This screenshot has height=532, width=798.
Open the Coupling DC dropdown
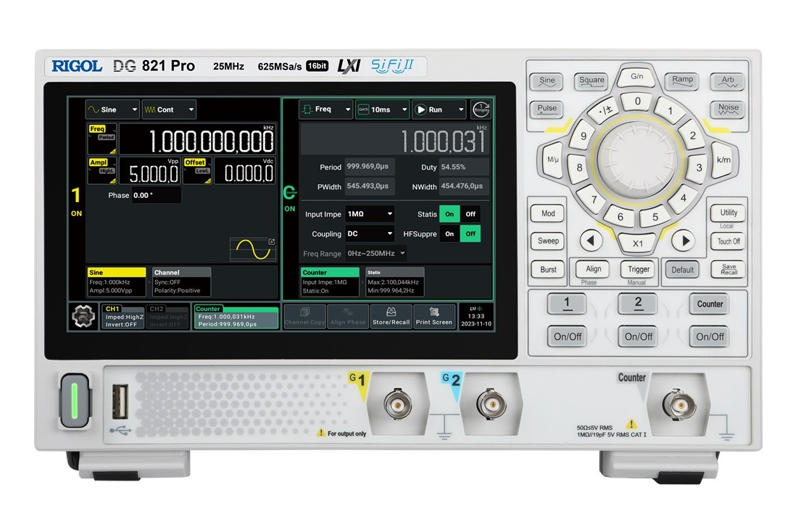tap(370, 234)
